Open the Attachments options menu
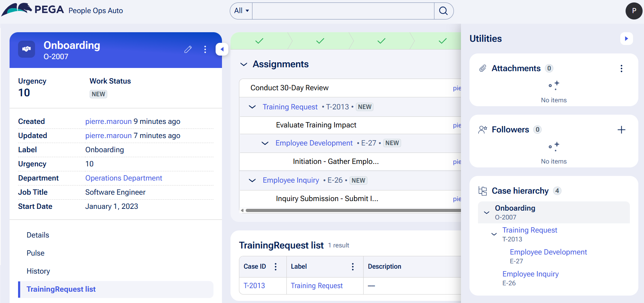This screenshot has width=644, height=303. pos(621,69)
